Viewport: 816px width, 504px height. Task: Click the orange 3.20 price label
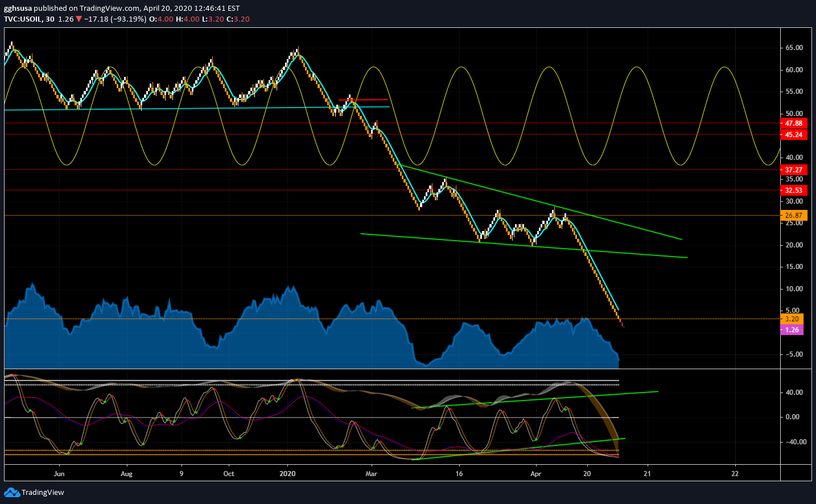tap(792, 319)
